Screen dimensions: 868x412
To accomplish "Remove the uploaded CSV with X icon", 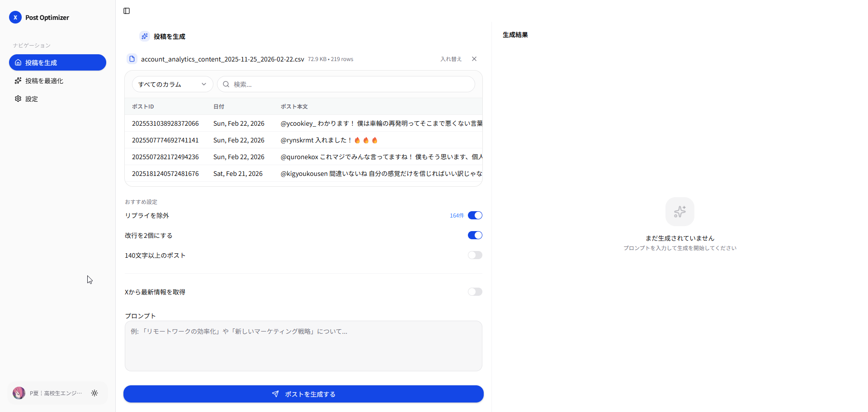I will (474, 59).
